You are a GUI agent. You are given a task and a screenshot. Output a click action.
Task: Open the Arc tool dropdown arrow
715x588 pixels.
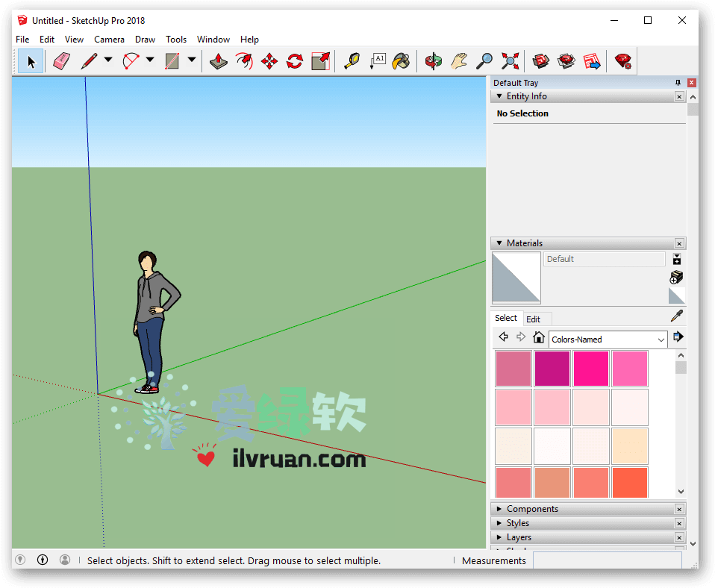pyautogui.click(x=150, y=60)
